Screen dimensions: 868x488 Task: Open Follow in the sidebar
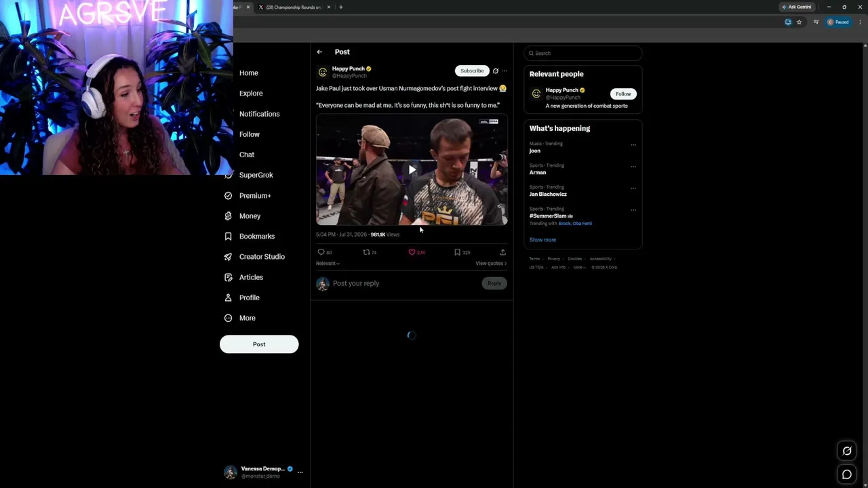tap(249, 134)
